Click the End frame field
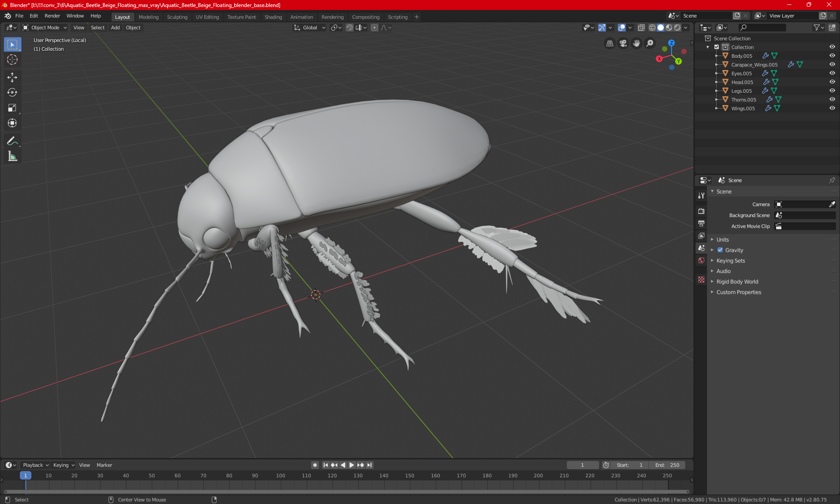 pos(667,465)
